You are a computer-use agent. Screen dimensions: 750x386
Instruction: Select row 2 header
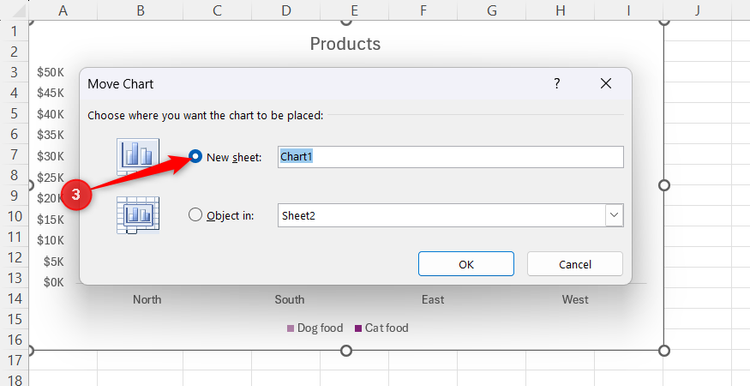[14, 52]
